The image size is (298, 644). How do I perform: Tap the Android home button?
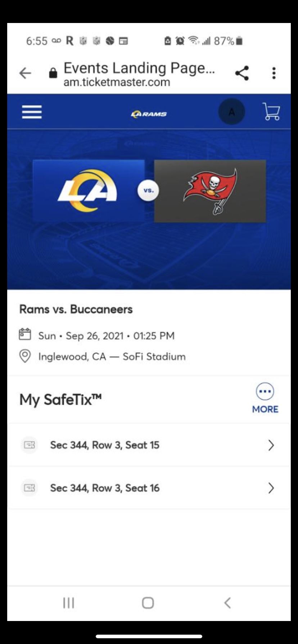click(148, 603)
